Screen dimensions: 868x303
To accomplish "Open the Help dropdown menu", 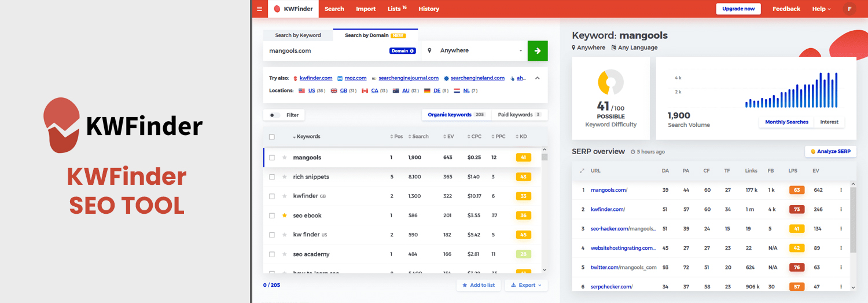I will 821,9.
